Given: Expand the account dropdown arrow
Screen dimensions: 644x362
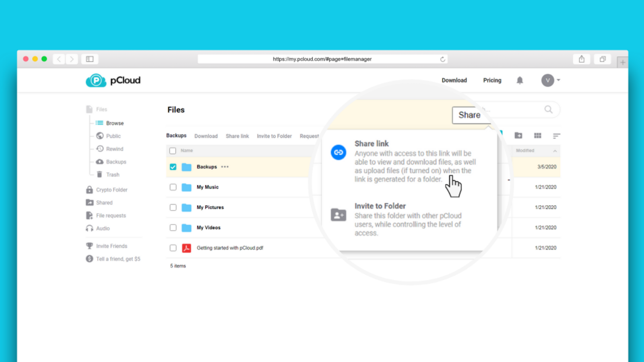Looking at the screenshot, I should [558, 80].
